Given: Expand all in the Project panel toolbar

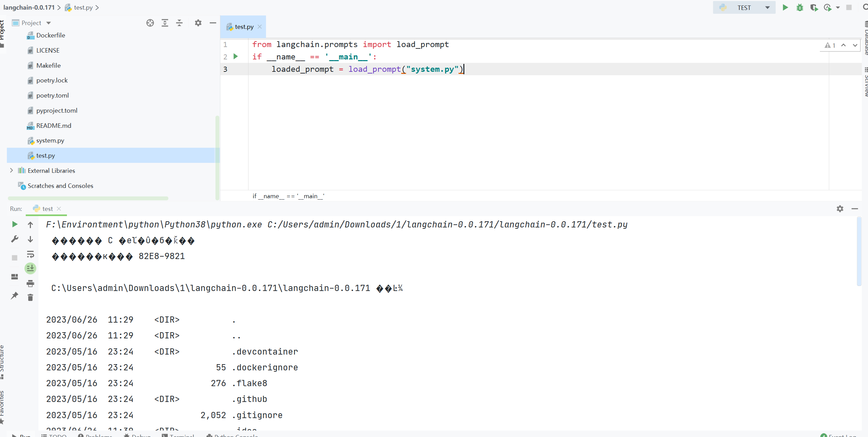Looking at the screenshot, I should 165,23.
